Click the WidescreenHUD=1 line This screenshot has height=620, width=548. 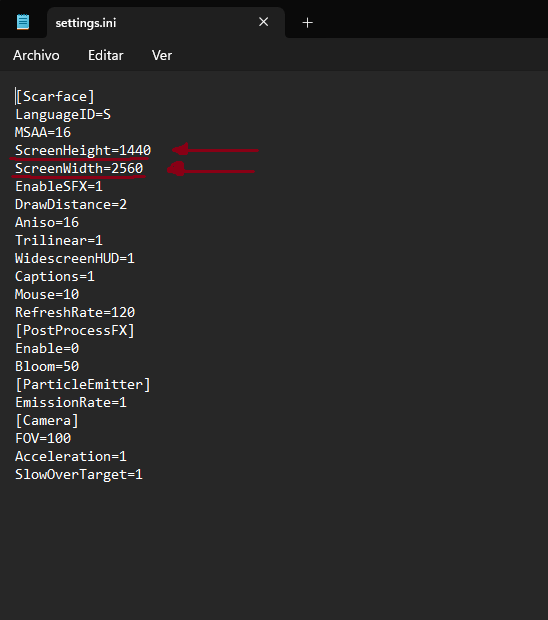(x=75, y=259)
